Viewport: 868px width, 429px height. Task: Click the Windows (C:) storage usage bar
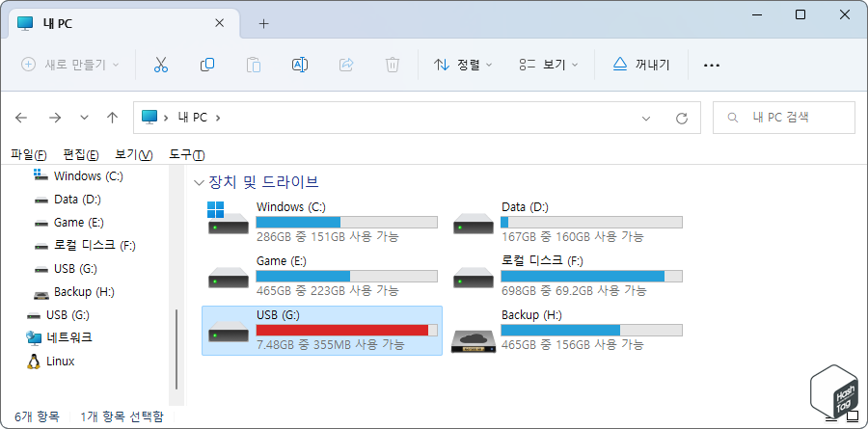click(346, 222)
